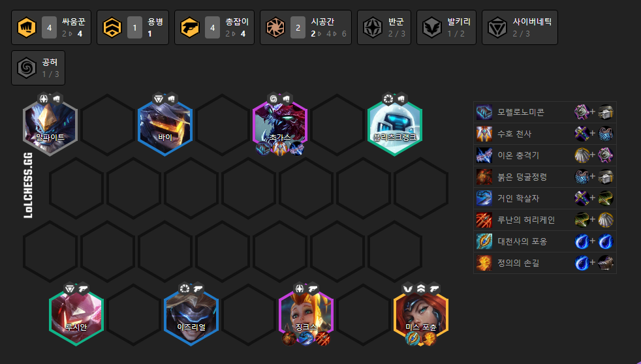Image resolution: width=641 pixels, height=364 pixels.
Task: Click the 바이 champion hexagon
Action: coord(164,125)
